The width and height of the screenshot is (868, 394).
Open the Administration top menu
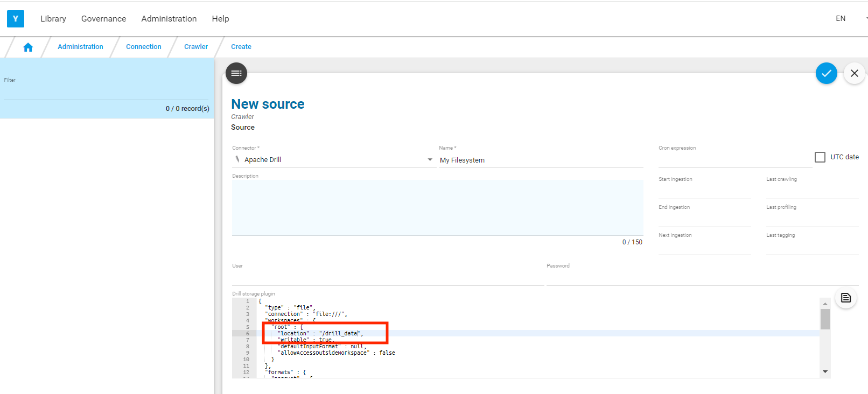(x=169, y=18)
